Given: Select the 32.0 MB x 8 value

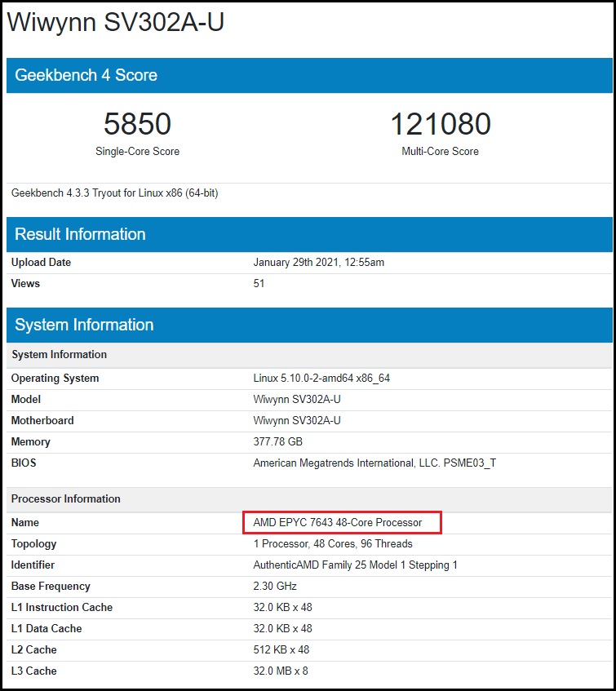Looking at the screenshot, I should tap(281, 671).
